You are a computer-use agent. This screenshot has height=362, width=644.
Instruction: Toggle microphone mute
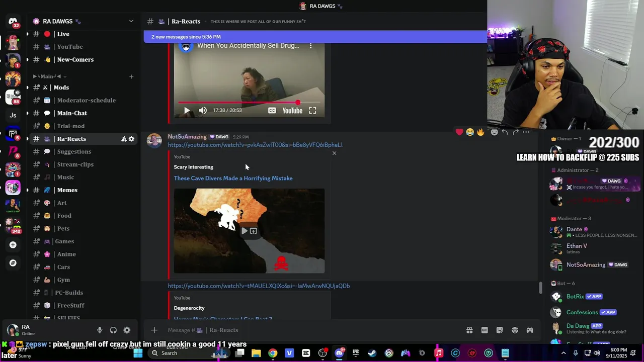click(x=100, y=330)
